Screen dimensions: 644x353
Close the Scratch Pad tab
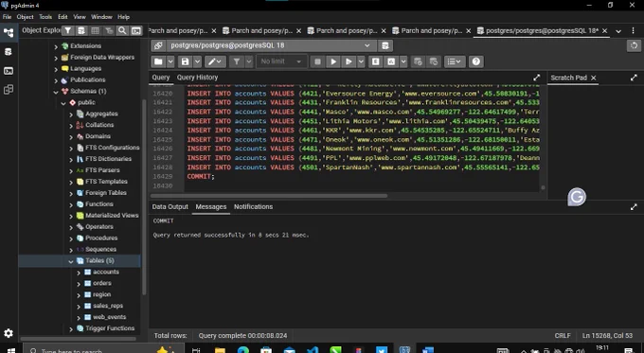[593, 78]
